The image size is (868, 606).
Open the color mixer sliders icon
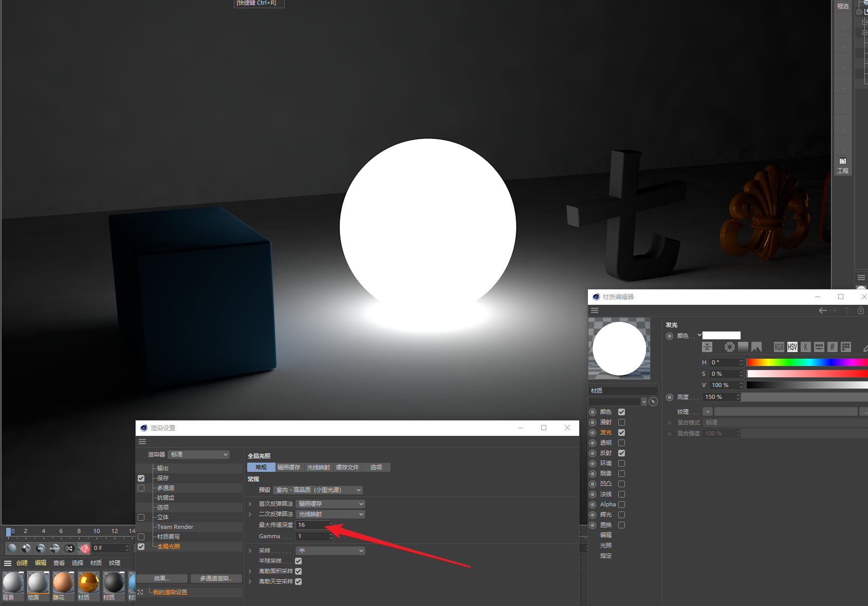[x=819, y=347]
